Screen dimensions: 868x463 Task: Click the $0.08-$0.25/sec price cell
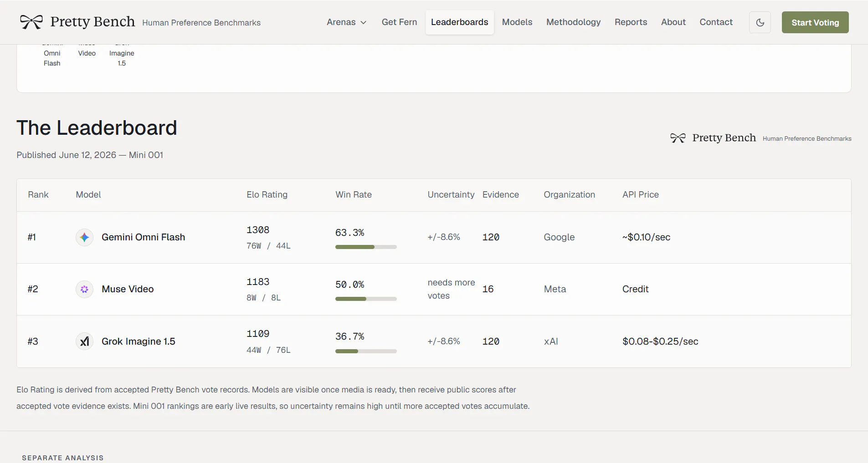click(660, 341)
